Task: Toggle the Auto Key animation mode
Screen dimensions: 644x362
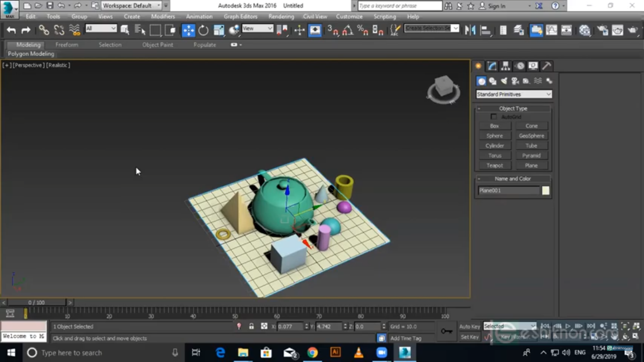Action: [x=469, y=326]
